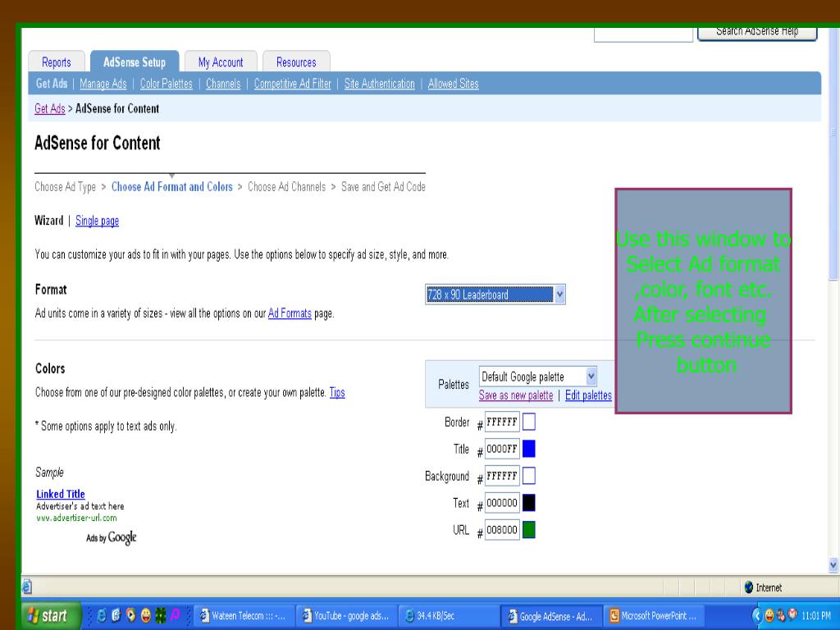Image resolution: width=840 pixels, height=630 pixels.
Task: Open Color Palettes sub-navigation link
Action: coord(166,84)
